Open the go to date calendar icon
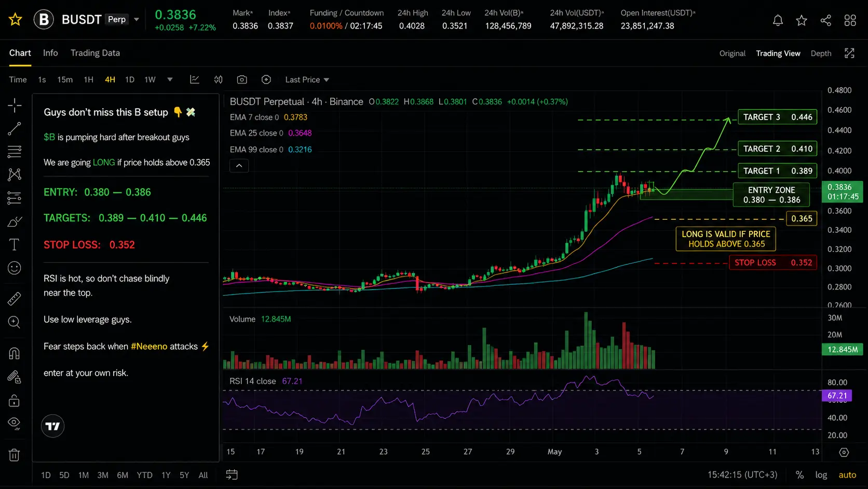868x489 pixels. [x=232, y=474]
